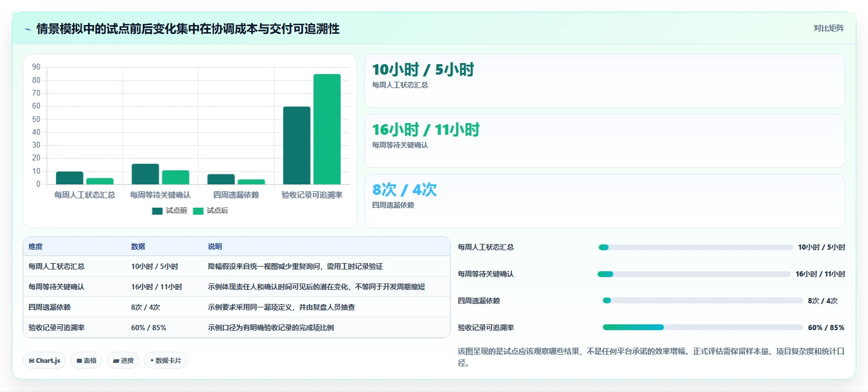Click the icon in the 表格 chip

[x=79, y=361]
